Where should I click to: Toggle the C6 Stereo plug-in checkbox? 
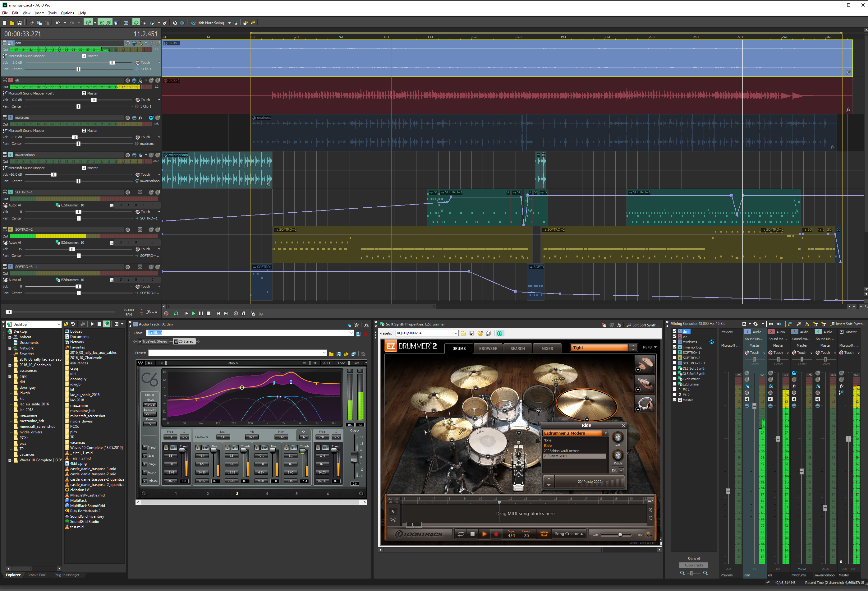click(176, 341)
